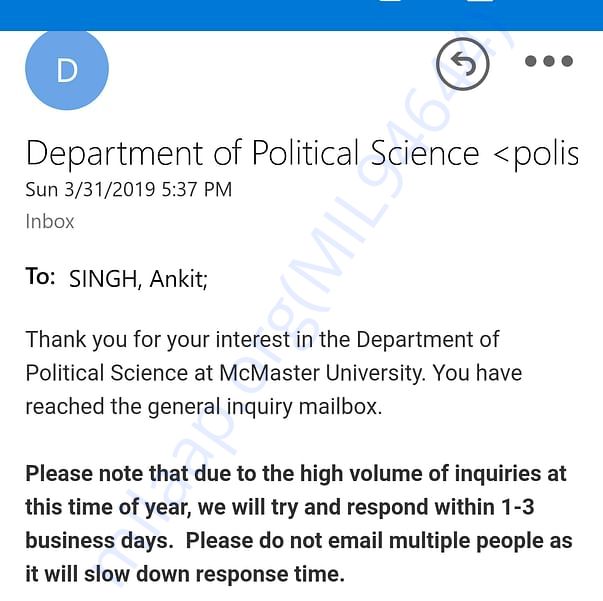
Task: Tap the 'Inbox' folder label
Action: point(50,221)
